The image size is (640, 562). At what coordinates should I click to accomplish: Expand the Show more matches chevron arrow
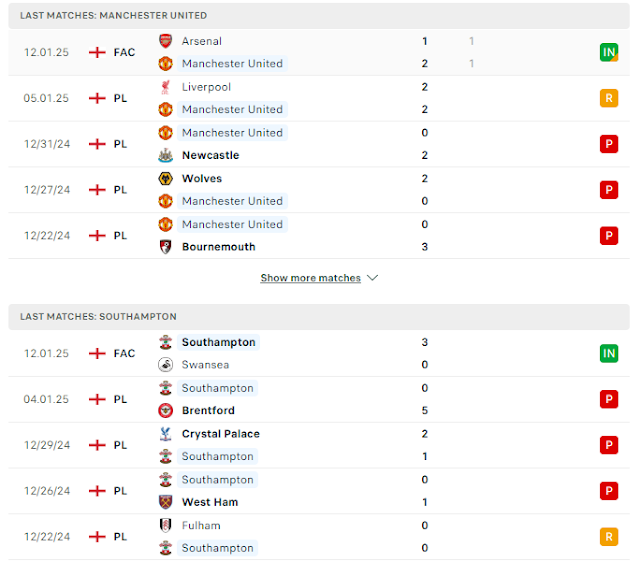pos(373,278)
